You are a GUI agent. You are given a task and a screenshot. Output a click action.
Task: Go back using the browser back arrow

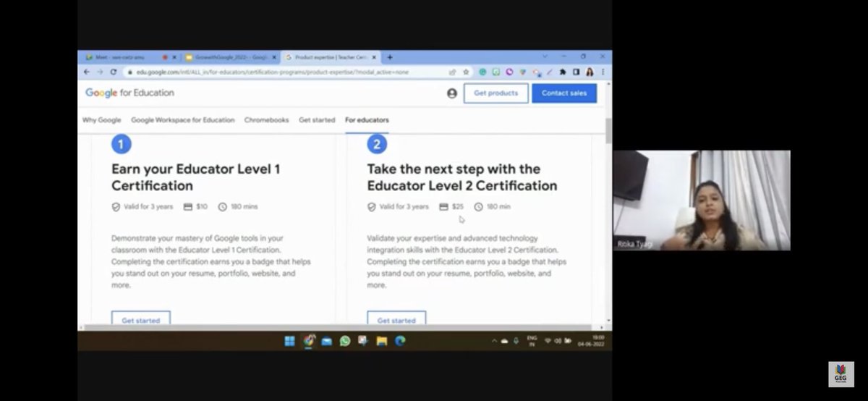(x=87, y=72)
